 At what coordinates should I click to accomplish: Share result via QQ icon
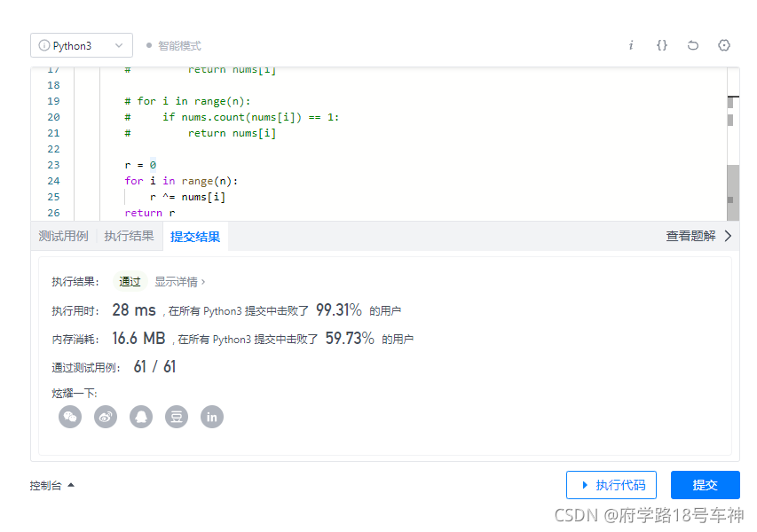[141, 417]
